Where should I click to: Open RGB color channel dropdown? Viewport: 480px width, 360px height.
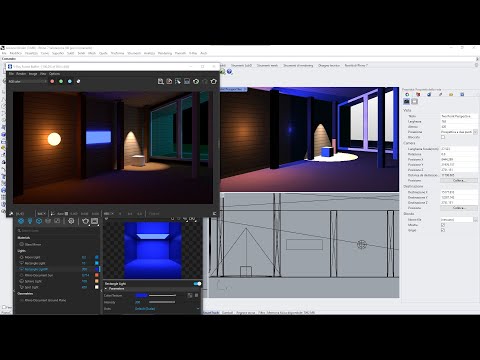pos(27,81)
